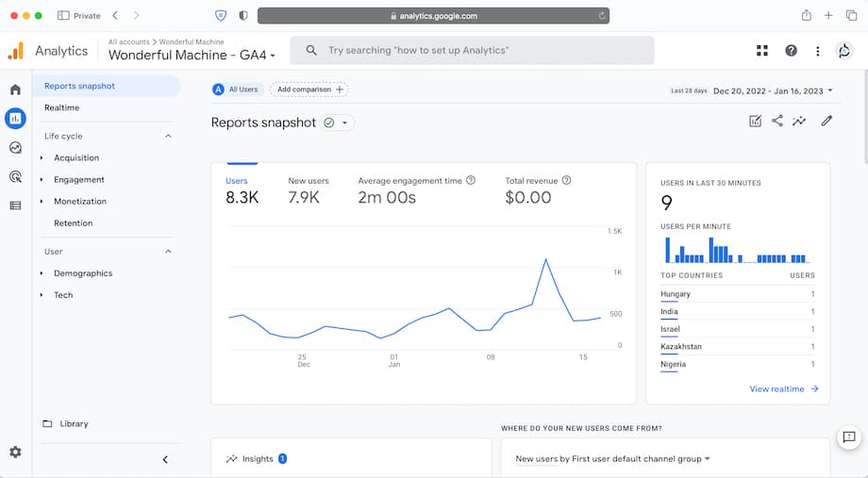The image size is (868, 478).
Task: Open the Wonderful Machine - GA4 property selector
Action: (192, 55)
